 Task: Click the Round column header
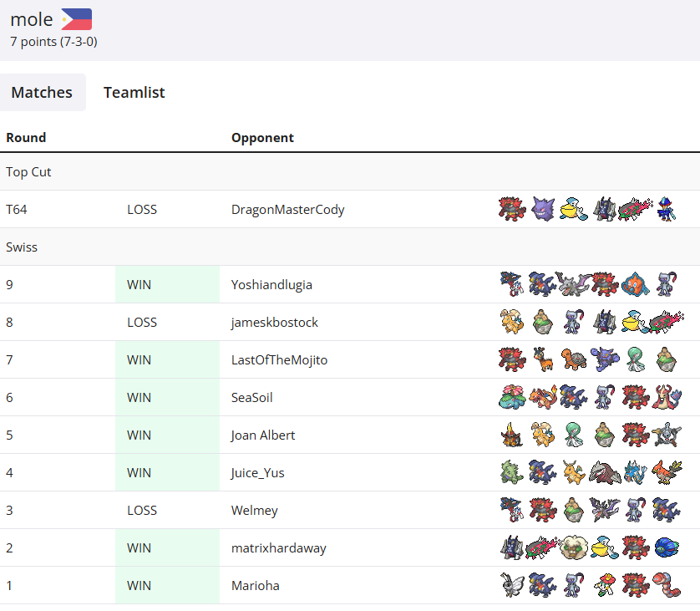coord(26,138)
